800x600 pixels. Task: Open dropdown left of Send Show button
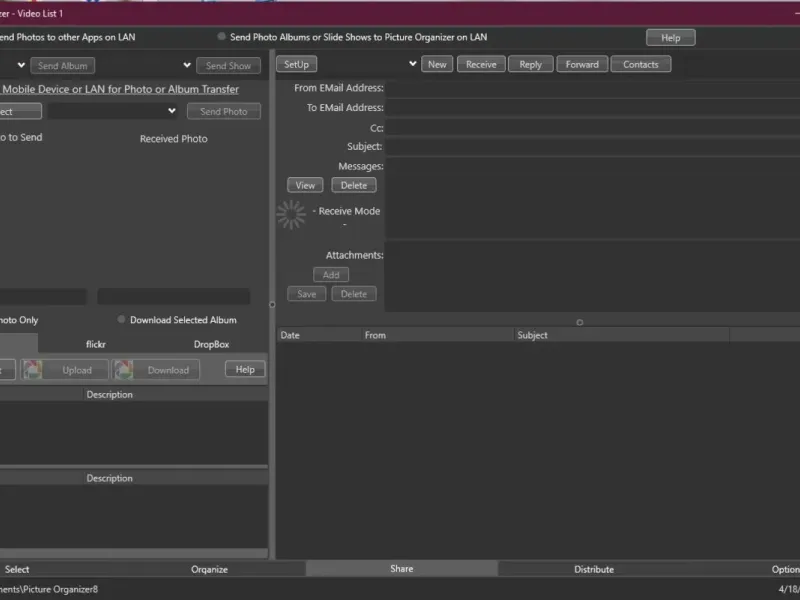point(187,65)
